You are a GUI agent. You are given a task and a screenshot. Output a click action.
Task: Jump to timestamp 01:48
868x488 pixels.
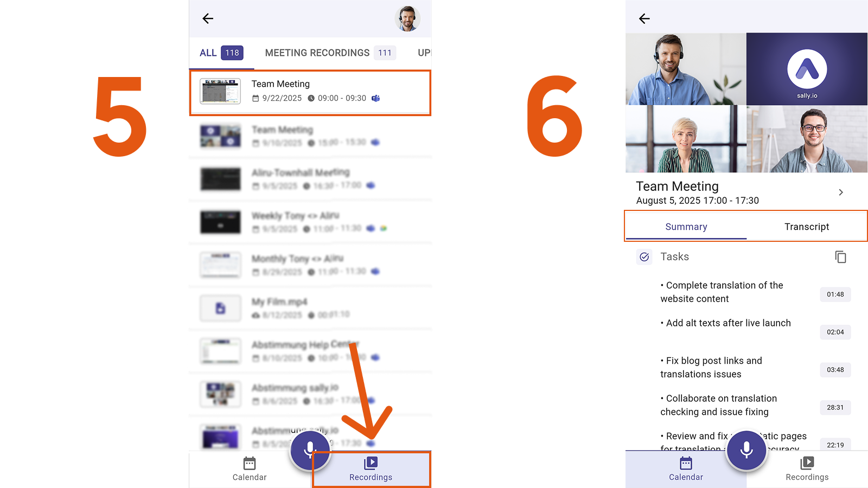pos(835,294)
